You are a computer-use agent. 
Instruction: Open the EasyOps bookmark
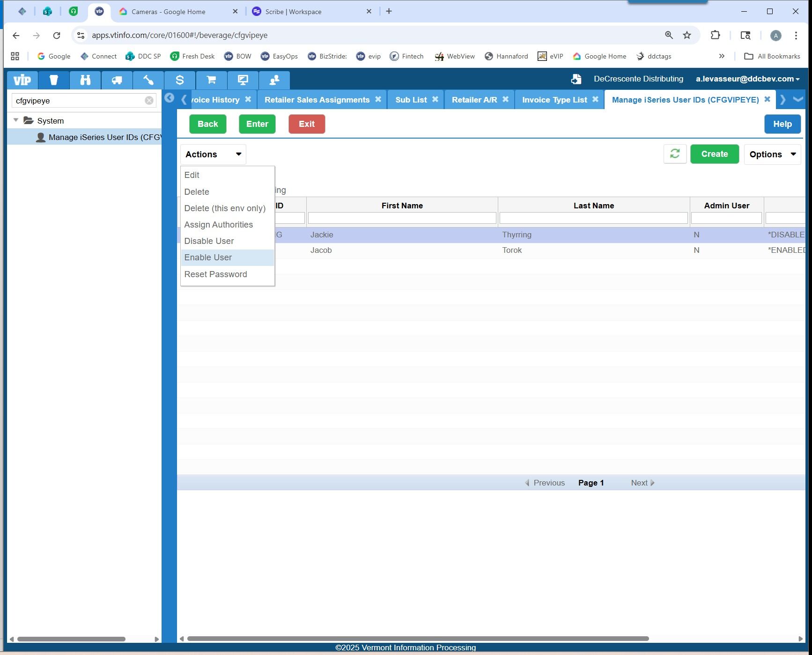(x=279, y=56)
